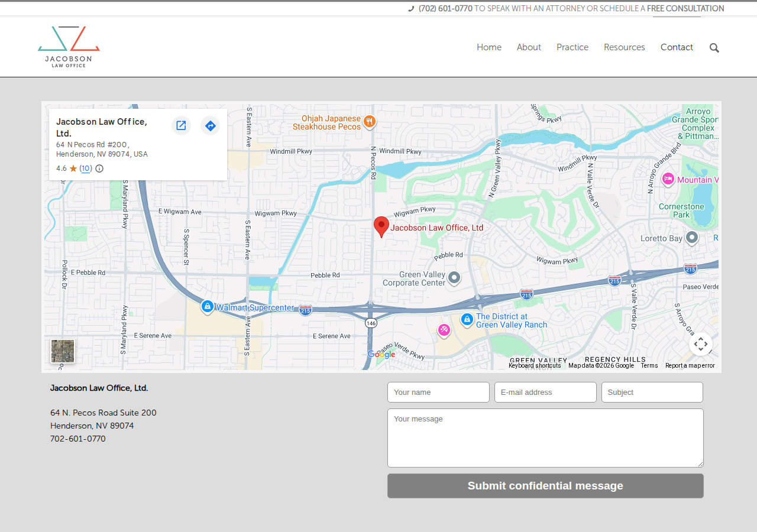Submit confidential message button
The image size is (757, 532).
545,486
